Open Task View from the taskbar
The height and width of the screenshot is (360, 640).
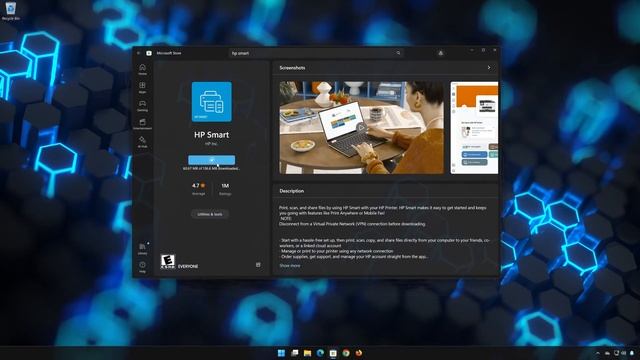[x=294, y=353]
